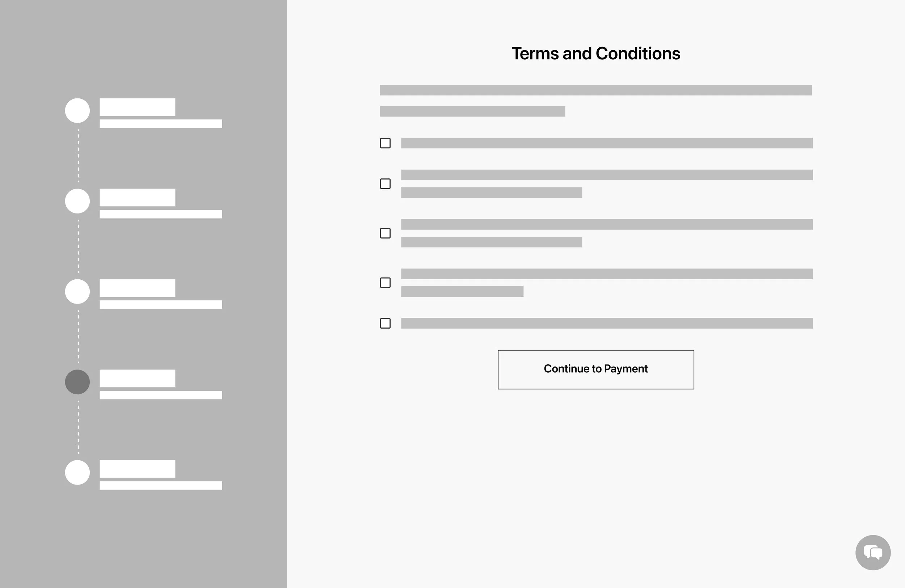Image resolution: width=905 pixels, height=588 pixels.
Task: Click the first terms checkbox label text
Action: pyautogui.click(x=607, y=143)
